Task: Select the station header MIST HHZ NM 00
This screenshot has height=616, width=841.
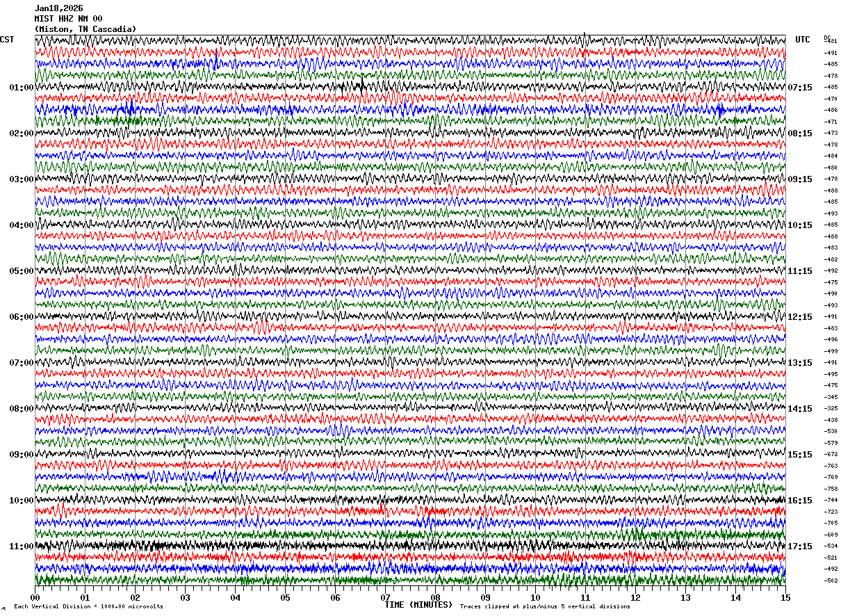Action: click(69, 19)
